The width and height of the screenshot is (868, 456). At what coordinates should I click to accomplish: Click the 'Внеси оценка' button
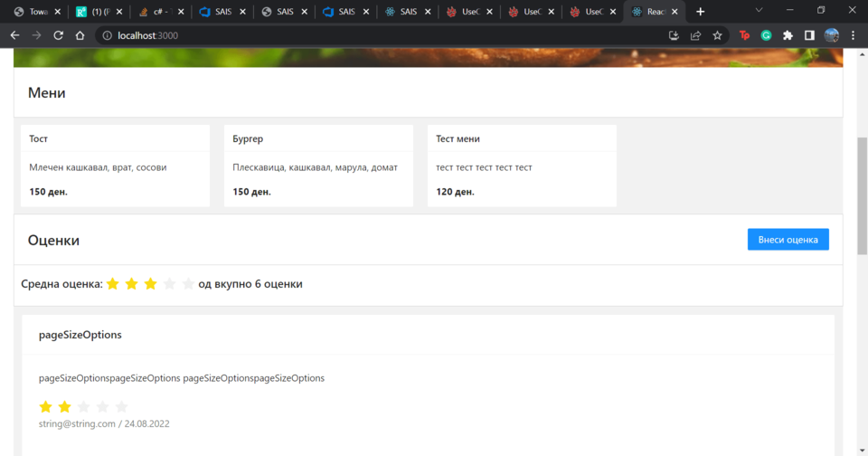pos(788,240)
